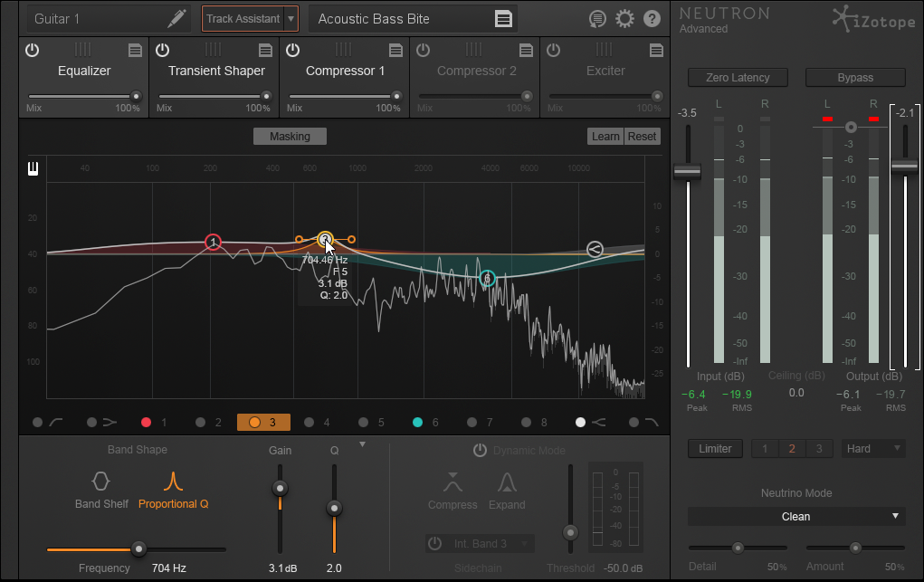Select the high-cut filter band
This screenshot has width=924, height=582.
click(643, 422)
